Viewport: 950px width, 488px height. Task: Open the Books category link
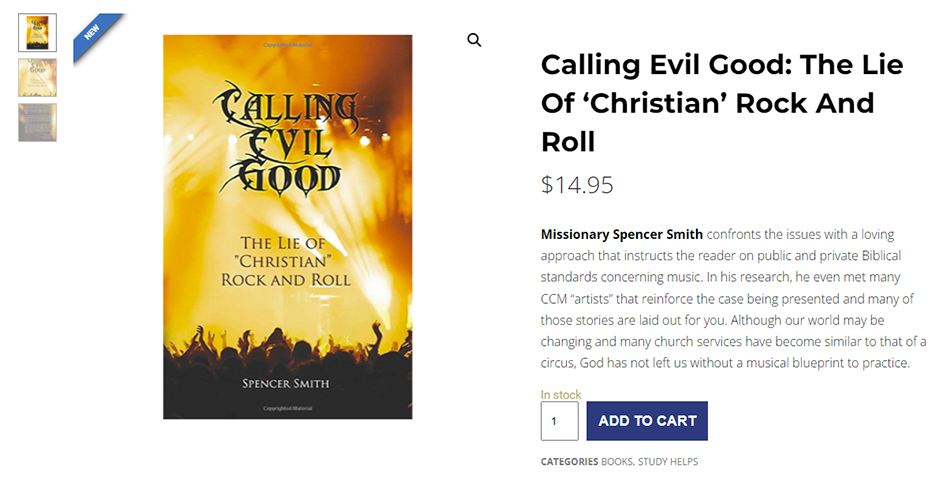click(x=617, y=462)
